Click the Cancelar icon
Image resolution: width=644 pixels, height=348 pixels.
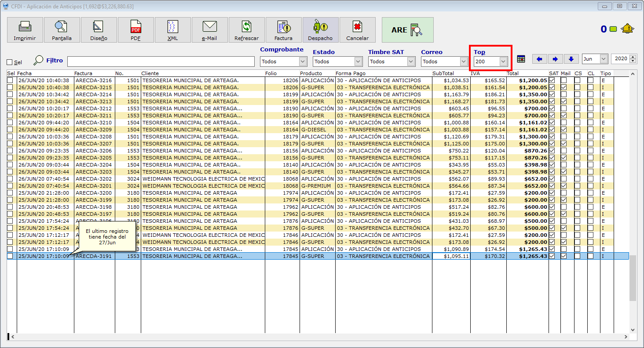(357, 30)
